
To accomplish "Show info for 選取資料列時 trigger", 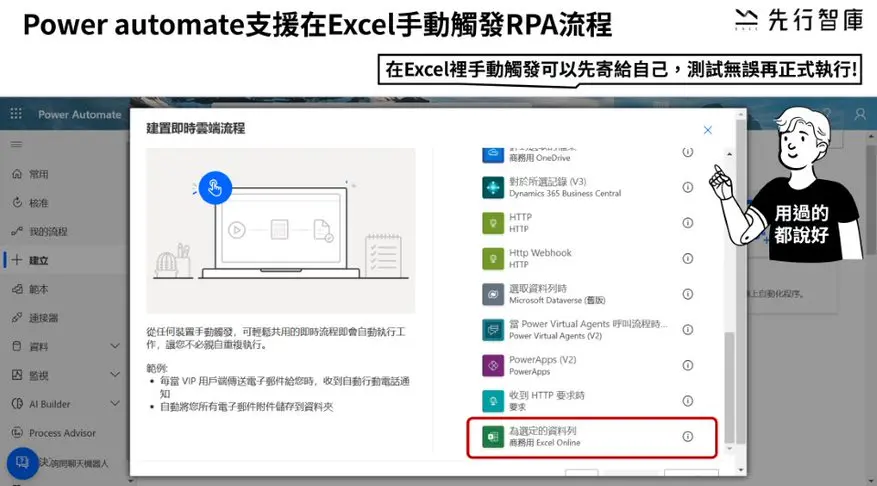I will [x=687, y=294].
